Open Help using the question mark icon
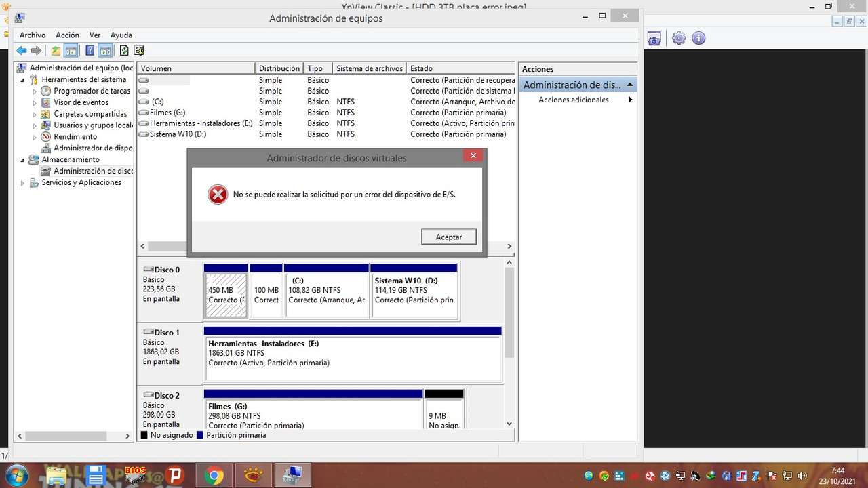Viewport: 868px width, 488px height. coord(90,49)
